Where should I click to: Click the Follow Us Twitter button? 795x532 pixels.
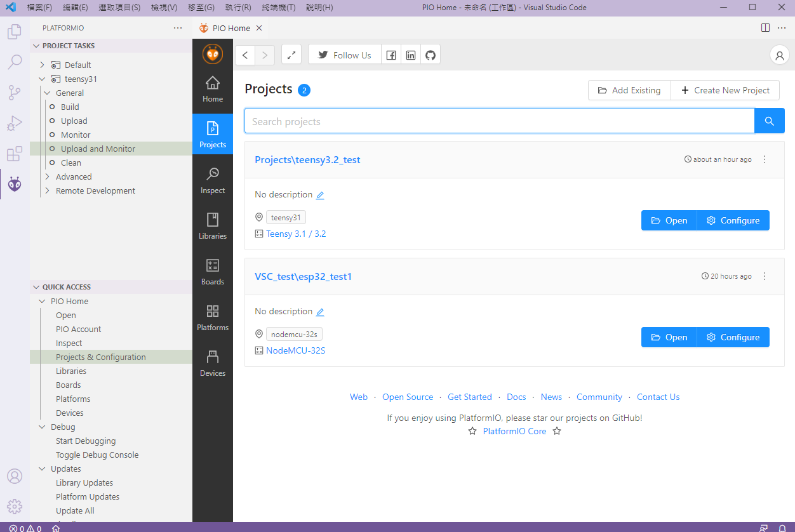point(345,55)
